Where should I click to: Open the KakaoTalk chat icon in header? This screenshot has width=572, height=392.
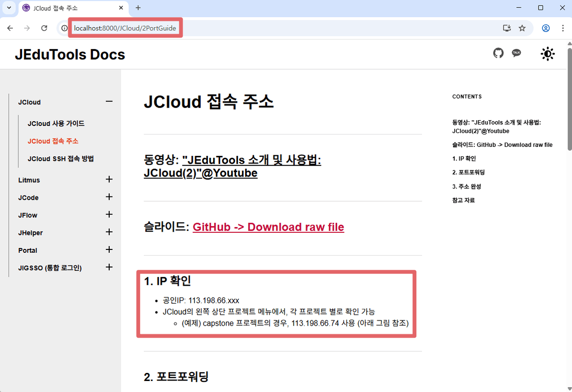click(516, 53)
